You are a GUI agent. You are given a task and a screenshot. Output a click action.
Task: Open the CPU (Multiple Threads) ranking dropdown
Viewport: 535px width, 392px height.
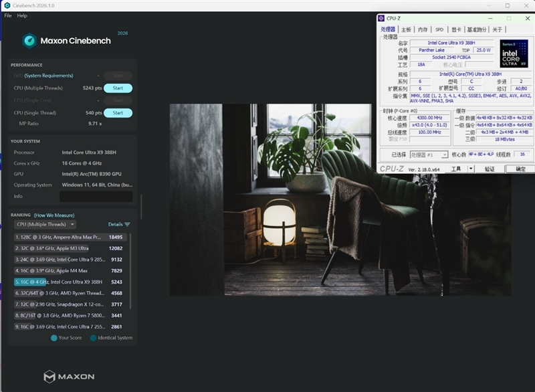point(45,225)
